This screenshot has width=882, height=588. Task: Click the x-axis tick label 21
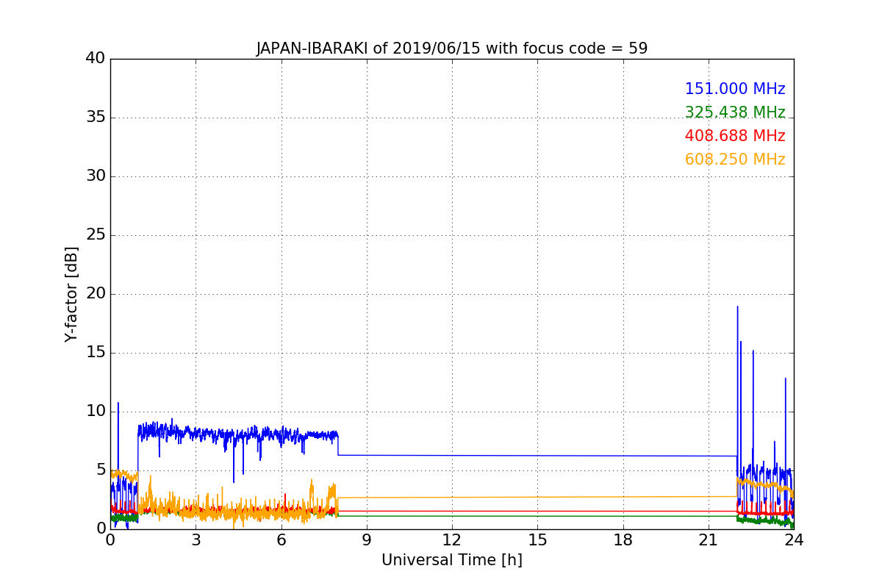(709, 539)
